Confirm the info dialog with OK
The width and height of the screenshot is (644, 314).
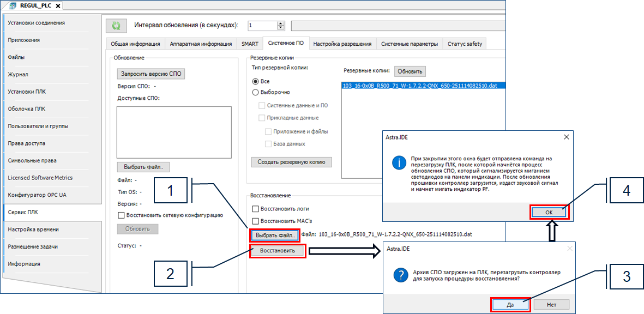549,213
